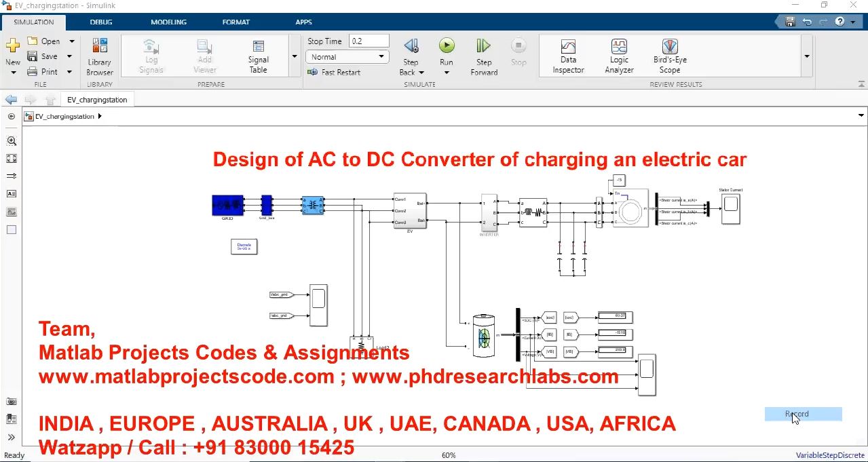868x462 pixels.
Task: Open the Save dropdown arrow
Action: click(69, 56)
